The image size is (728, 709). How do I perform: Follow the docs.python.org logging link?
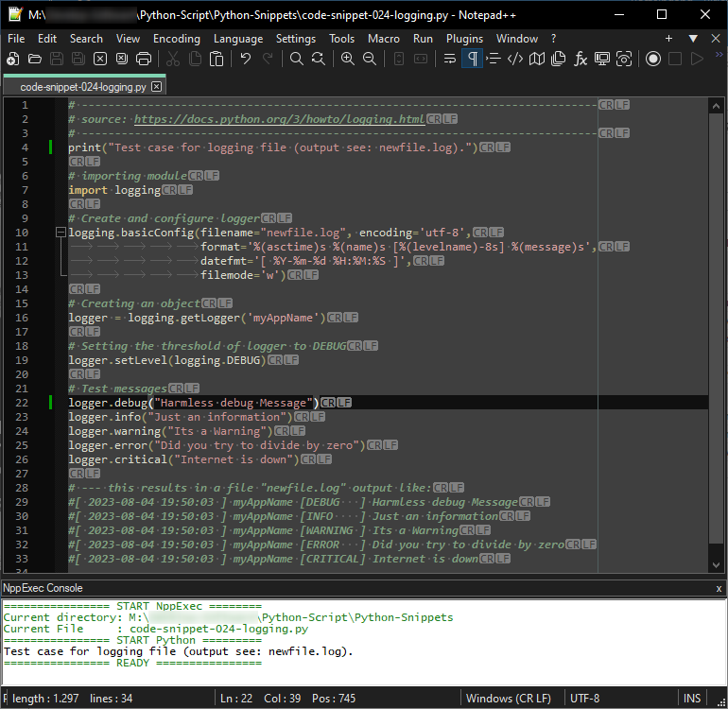click(279, 119)
